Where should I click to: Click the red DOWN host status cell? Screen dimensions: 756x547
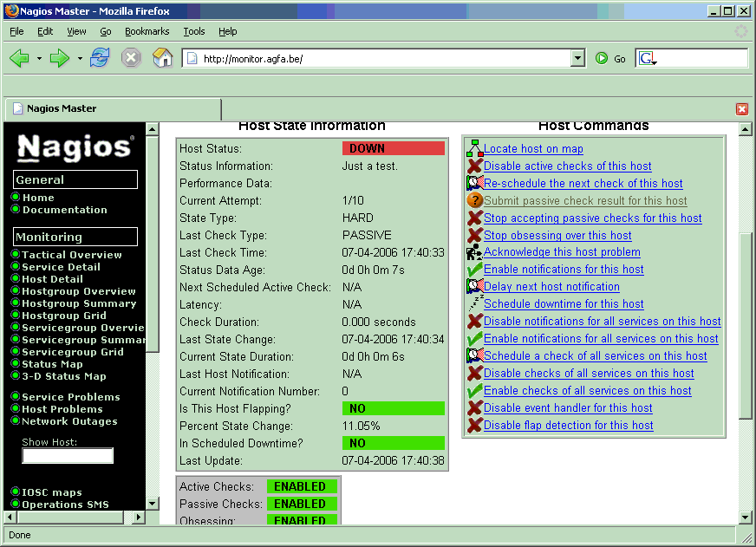tap(394, 148)
